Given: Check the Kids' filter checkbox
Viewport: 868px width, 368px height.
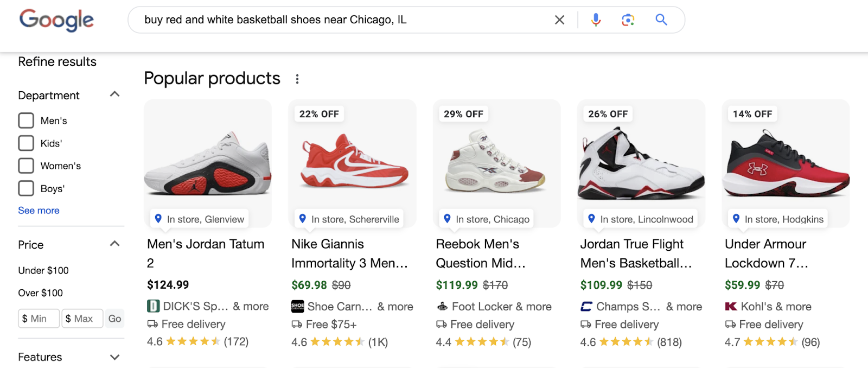Looking at the screenshot, I should tap(25, 143).
